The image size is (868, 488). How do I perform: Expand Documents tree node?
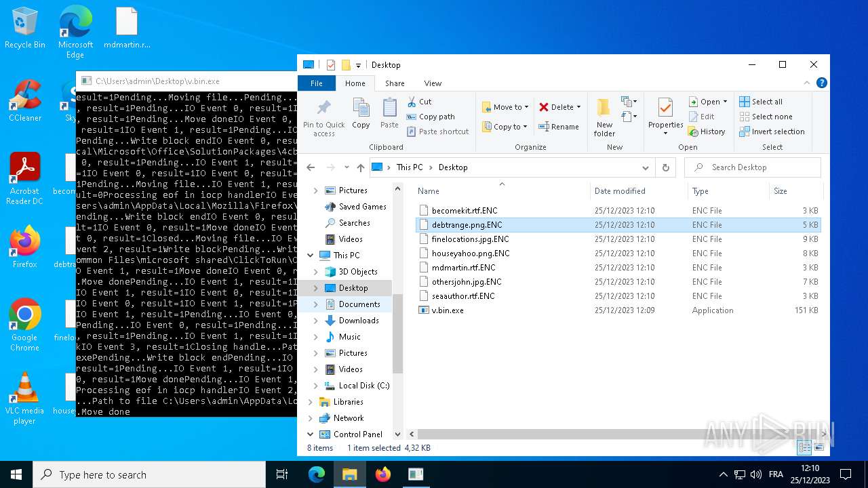coord(315,304)
